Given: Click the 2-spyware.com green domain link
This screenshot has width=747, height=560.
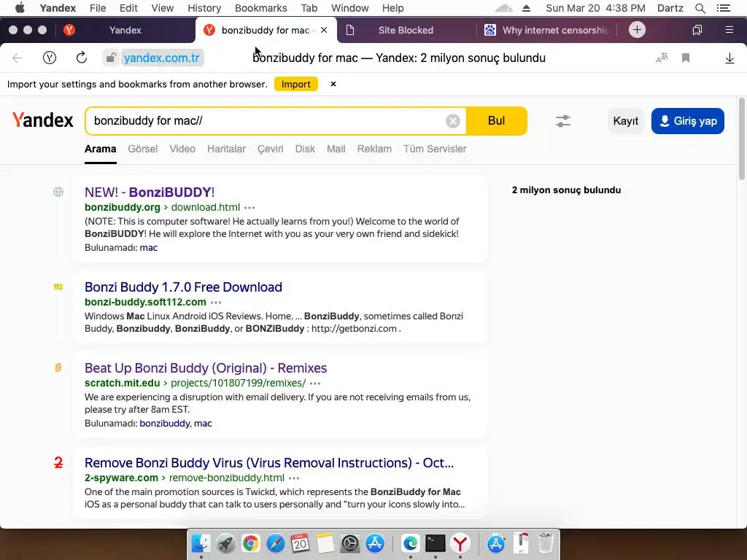Looking at the screenshot, I should pyautogui.click(x=121, y=478).
